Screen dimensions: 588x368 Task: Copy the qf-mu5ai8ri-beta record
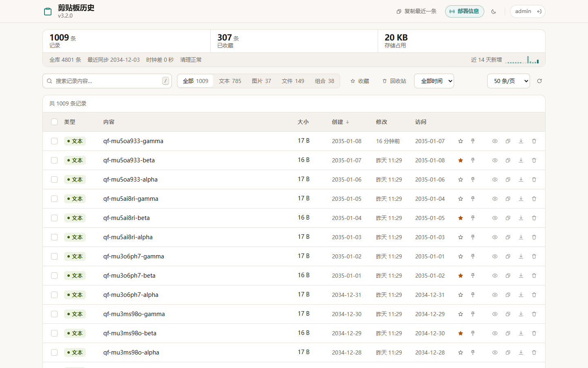point(508,218)
